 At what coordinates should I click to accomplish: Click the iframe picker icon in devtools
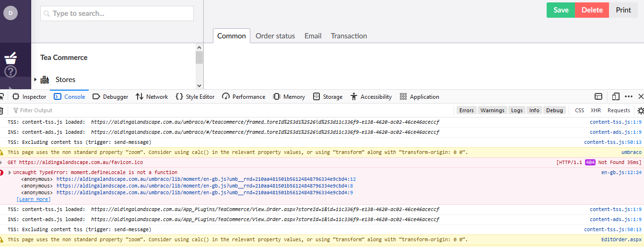click(598, 96)
